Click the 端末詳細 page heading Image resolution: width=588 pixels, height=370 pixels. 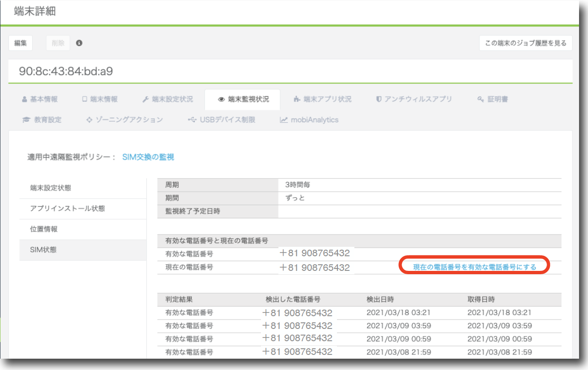pos(35,12)
